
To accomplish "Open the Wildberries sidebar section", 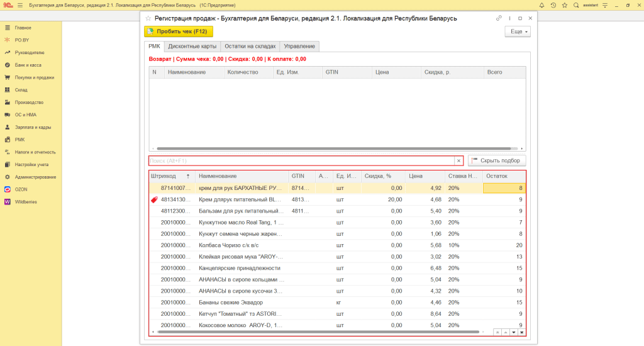I will pos(25,202).
